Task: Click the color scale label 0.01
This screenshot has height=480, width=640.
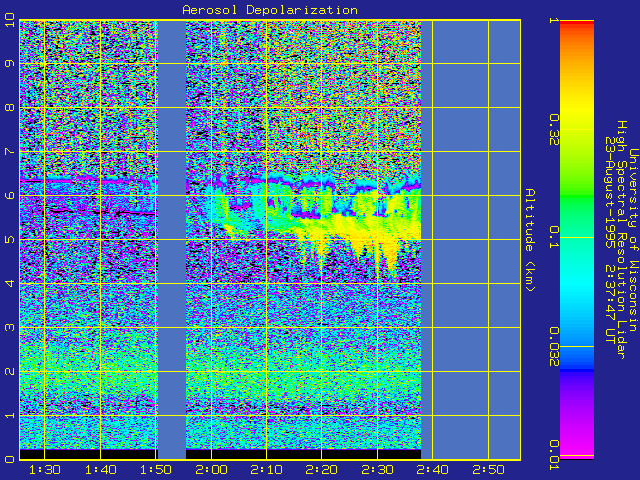Action: click(x=554, y=455)
